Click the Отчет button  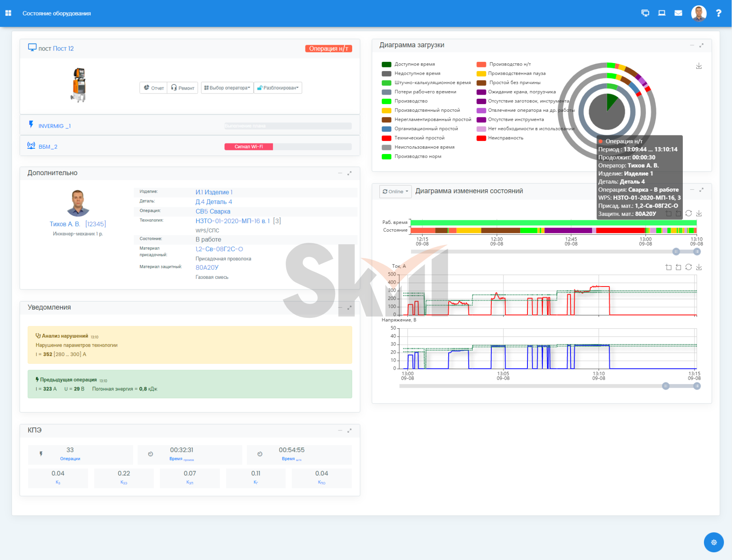[153, 88]
